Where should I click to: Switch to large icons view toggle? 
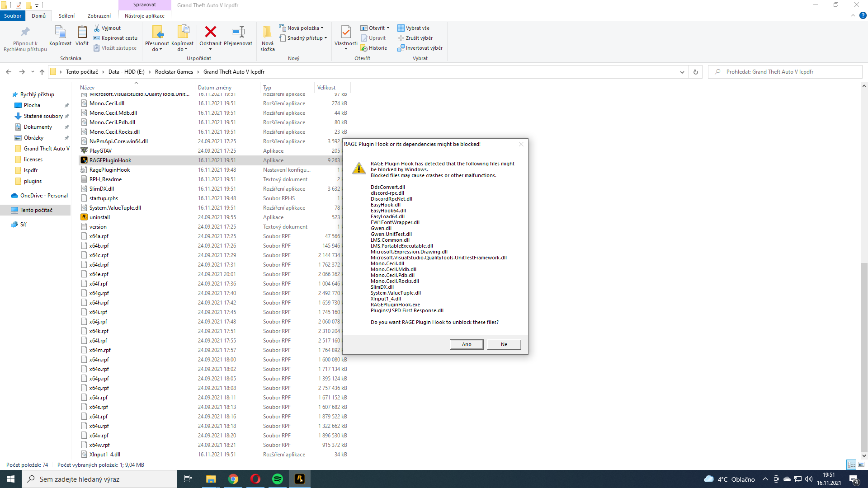tap(861, 465)
